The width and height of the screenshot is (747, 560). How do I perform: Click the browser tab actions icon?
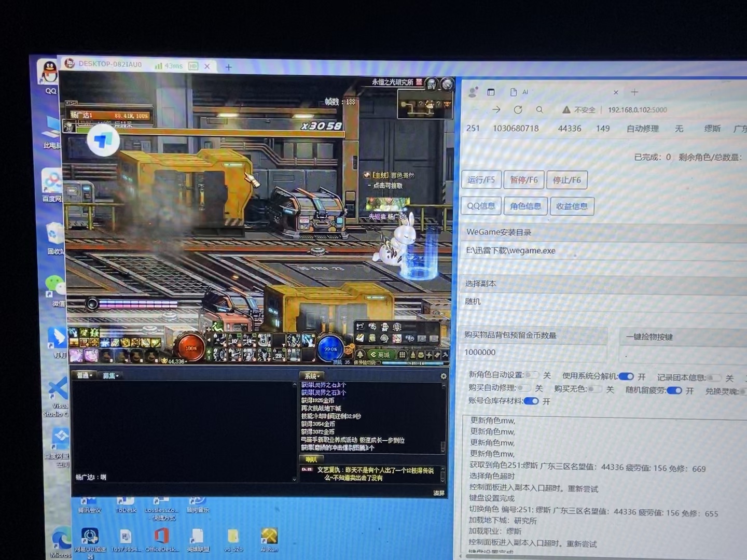[x=491, y=92]
